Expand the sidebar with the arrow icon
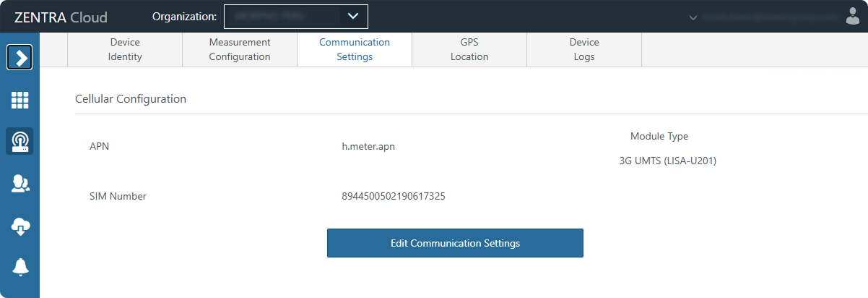 19,57
